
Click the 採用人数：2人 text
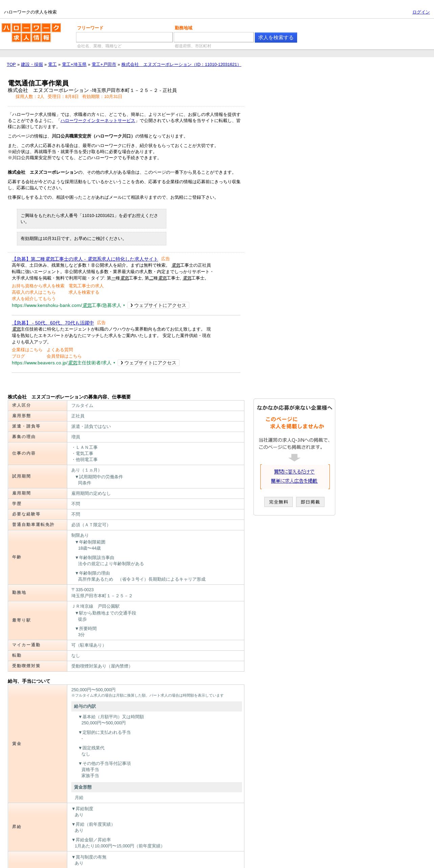coord(30,97)
